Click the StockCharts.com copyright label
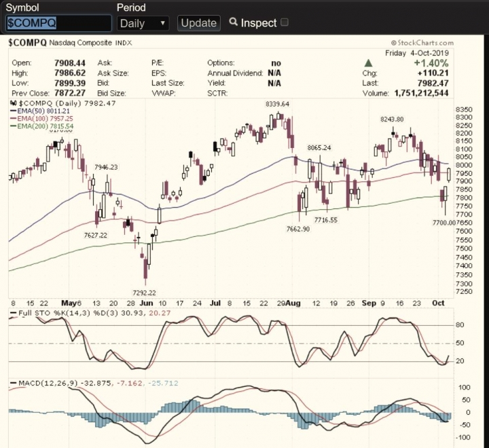This screenshot has height=448, width=489. point(422,43)
